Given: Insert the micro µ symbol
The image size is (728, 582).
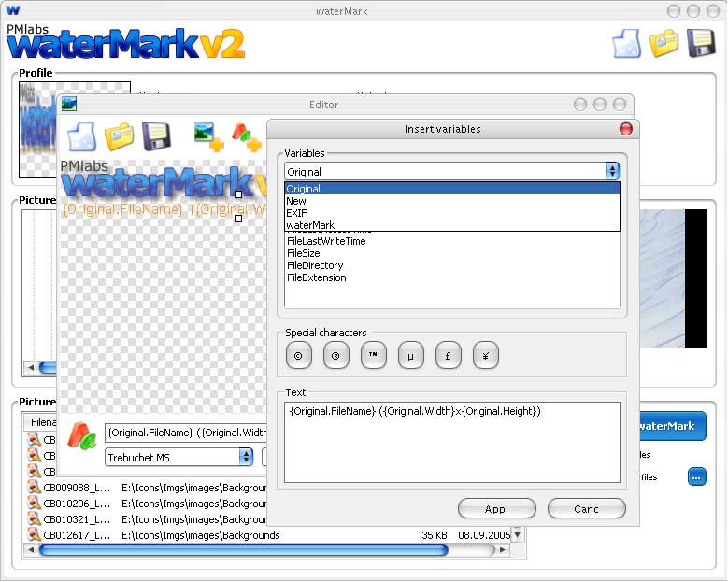Looking at the screenshot, I should pos(410,356).
